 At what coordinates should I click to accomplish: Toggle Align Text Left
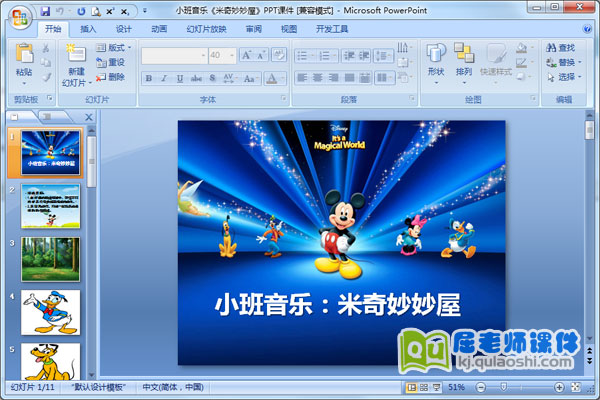302,78
